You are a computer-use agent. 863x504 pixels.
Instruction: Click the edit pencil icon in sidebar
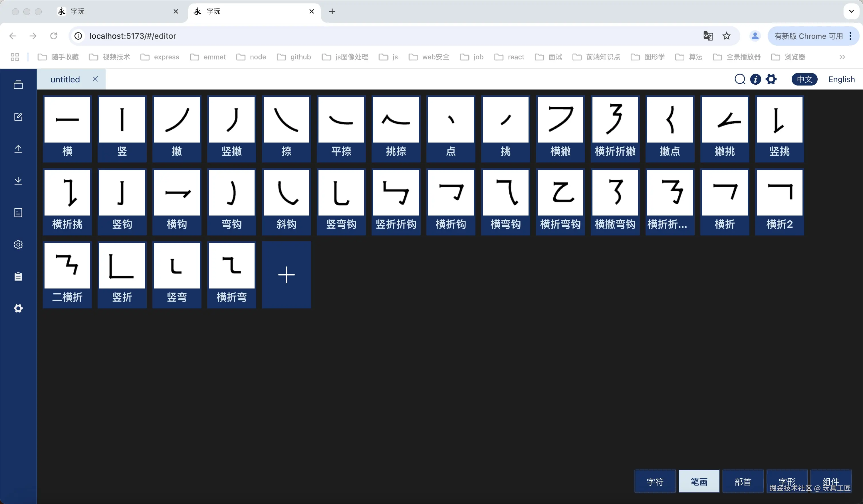tap(18, 117)
